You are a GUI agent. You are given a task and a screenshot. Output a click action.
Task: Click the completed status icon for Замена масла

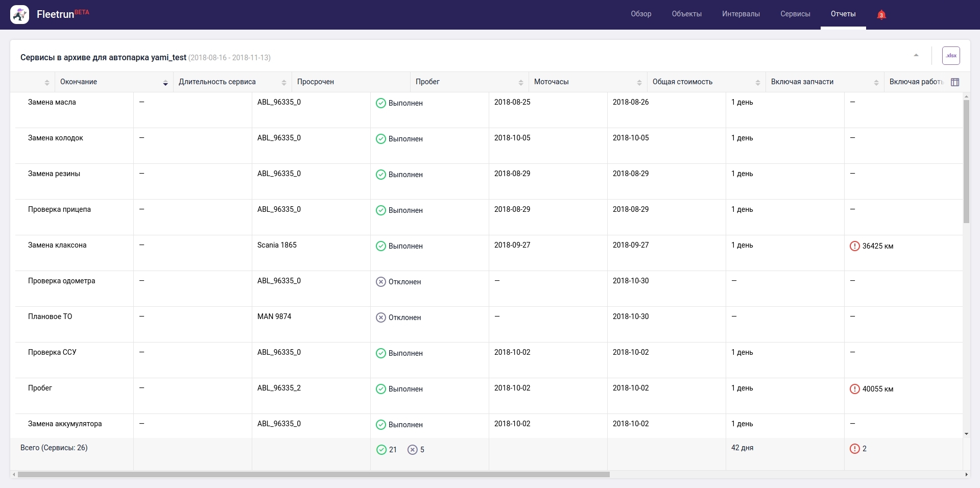click(x=380, y=103)
